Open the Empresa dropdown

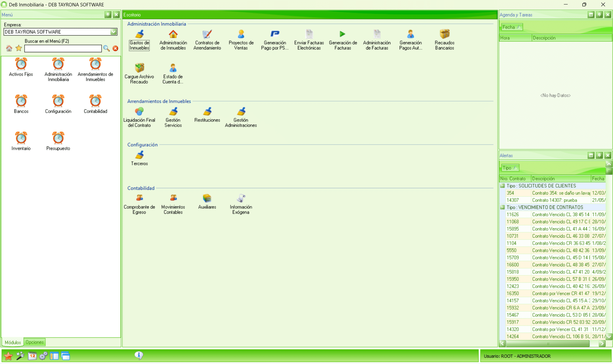coord(114,32)
